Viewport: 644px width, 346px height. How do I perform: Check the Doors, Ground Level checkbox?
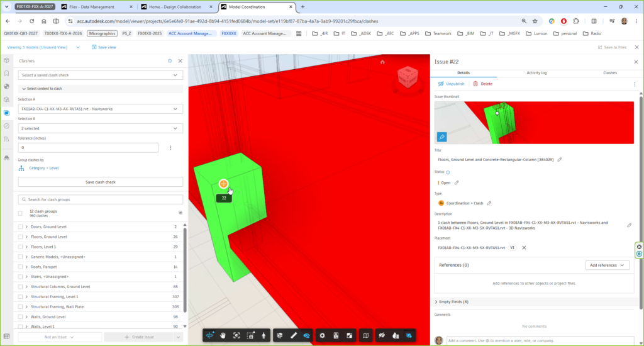tap(20, 227)
